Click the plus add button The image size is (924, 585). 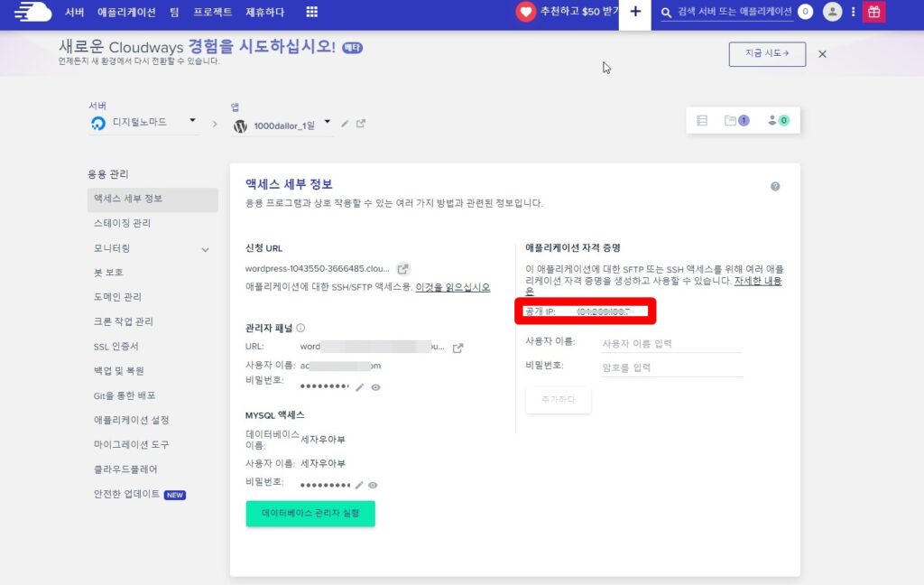tap(634, 12)
